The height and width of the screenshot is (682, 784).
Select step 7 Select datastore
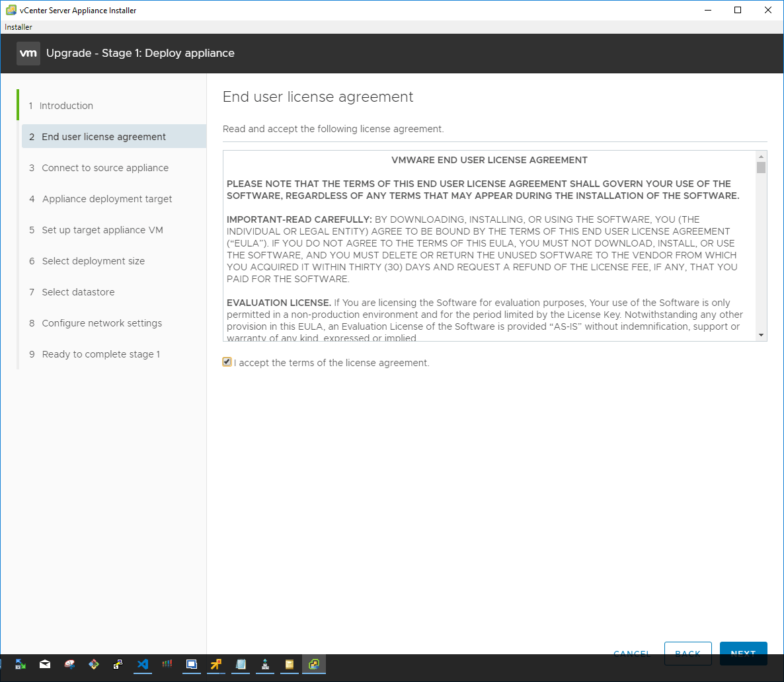pos(114,291)
